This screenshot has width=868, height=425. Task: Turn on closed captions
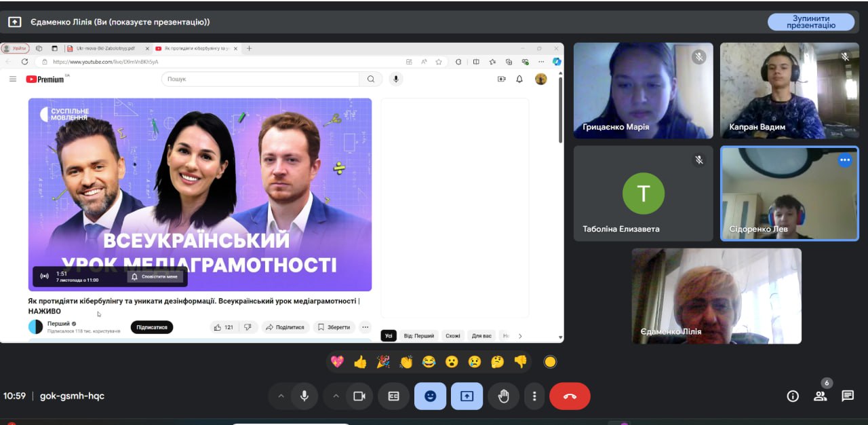[x=393, y=396]
